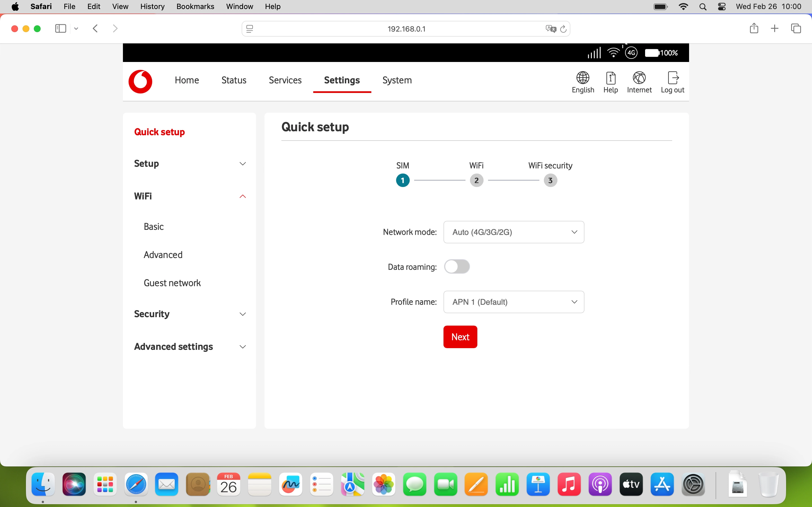Click the Internet globe icon
This screenshot has width=812, height=507.
[639, 78]
